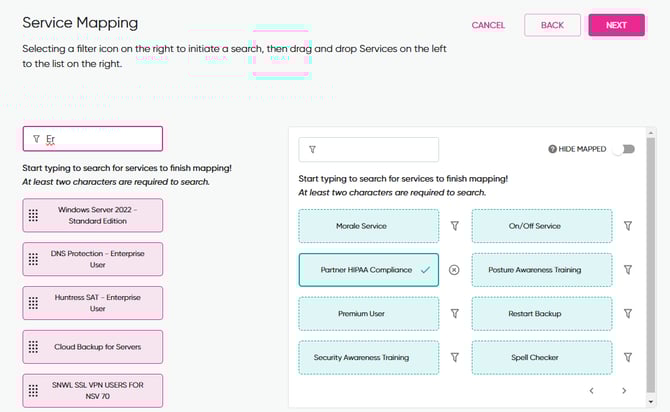
Task: Grab drag handle of SNWL SSL VPN card
Action: 33,391
